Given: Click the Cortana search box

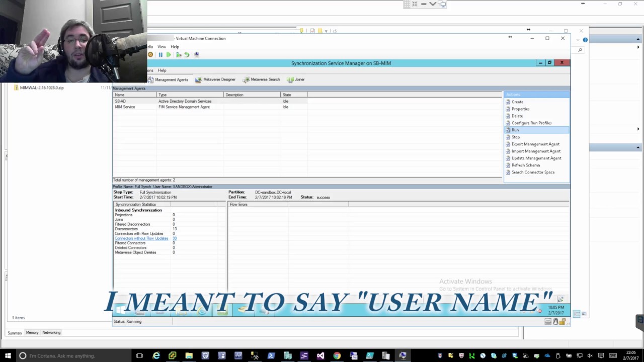Looking at the screenshot, I should pos(73,356).
